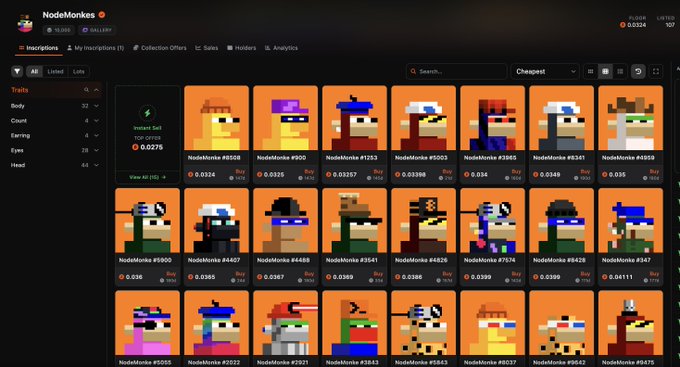The height and width of the screenshot is (367, 680).
Task: Click the 0.0275 top offer value
Action: click(x=151, y=147)
